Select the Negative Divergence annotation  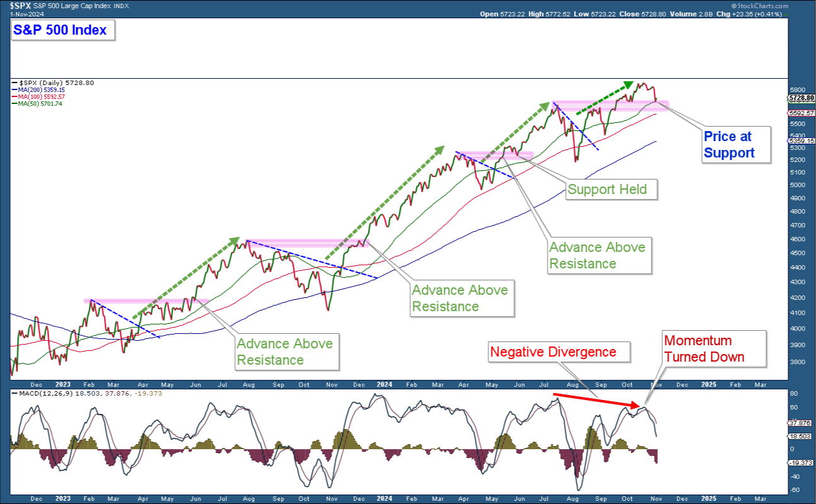click(x=553, y=352)
